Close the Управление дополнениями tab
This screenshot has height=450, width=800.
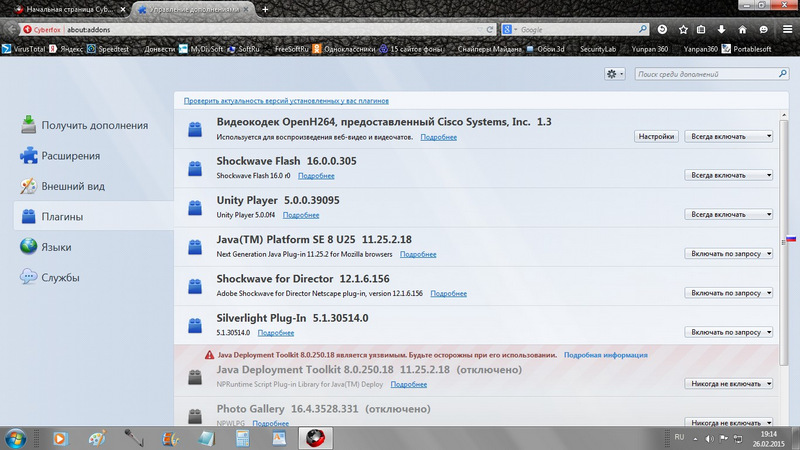click(246, 9)
